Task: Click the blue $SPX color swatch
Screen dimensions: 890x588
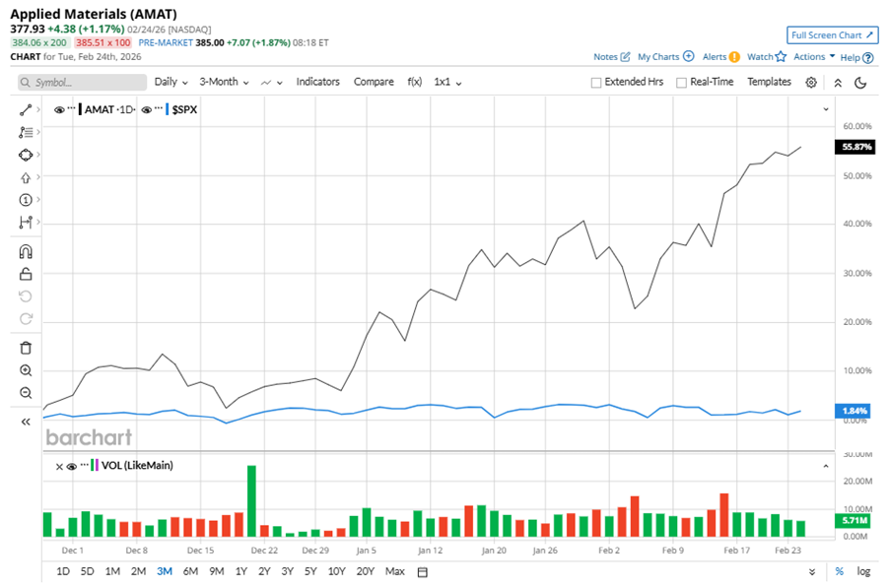Action: (168, 109)
